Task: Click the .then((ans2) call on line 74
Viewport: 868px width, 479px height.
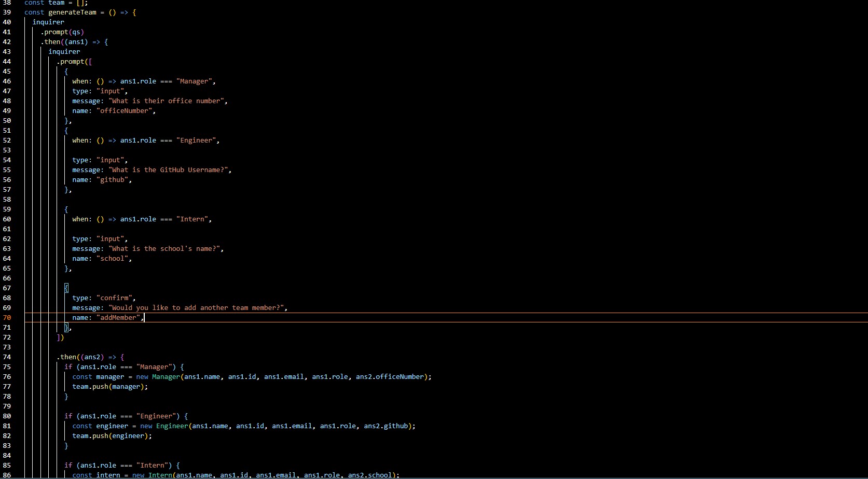Action: coord(80,357)
